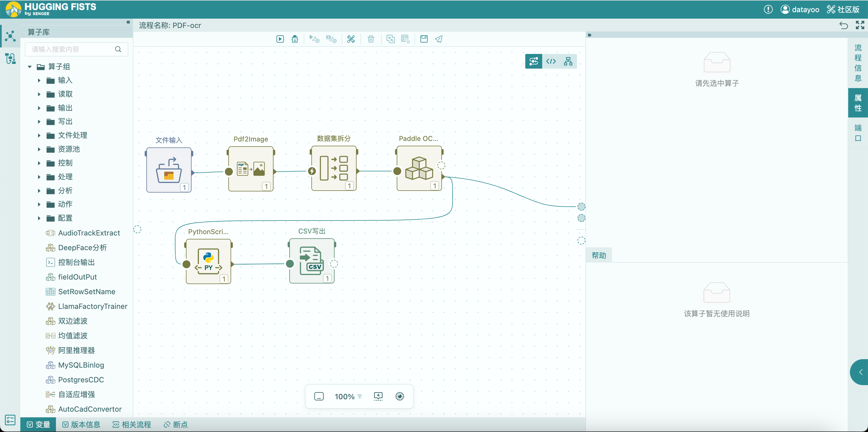
Task: Click the 相关流程 button at bottom
Action: (132, 424)
